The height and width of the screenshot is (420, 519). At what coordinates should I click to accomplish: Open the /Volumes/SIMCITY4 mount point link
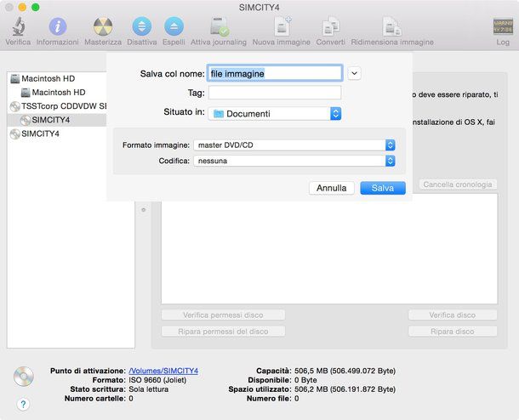coord(163,371)
